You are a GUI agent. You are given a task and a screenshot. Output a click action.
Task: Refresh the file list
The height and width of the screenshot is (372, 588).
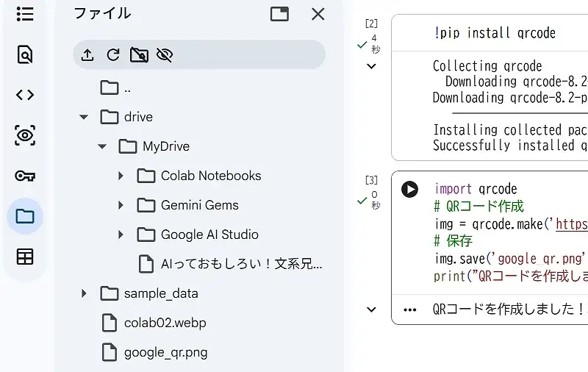pyautogui.click(x=112, y=55)
